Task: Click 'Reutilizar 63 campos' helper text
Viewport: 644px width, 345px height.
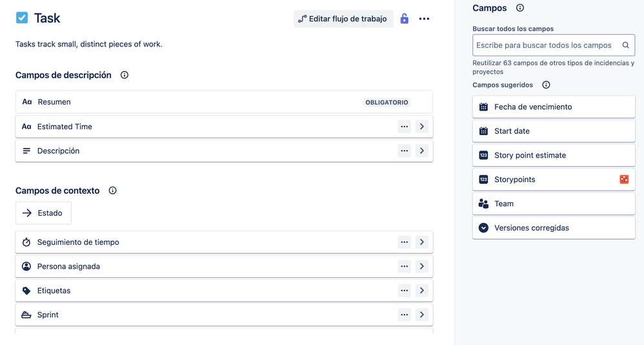Action: pyautogui.click(x=553, y=67)
